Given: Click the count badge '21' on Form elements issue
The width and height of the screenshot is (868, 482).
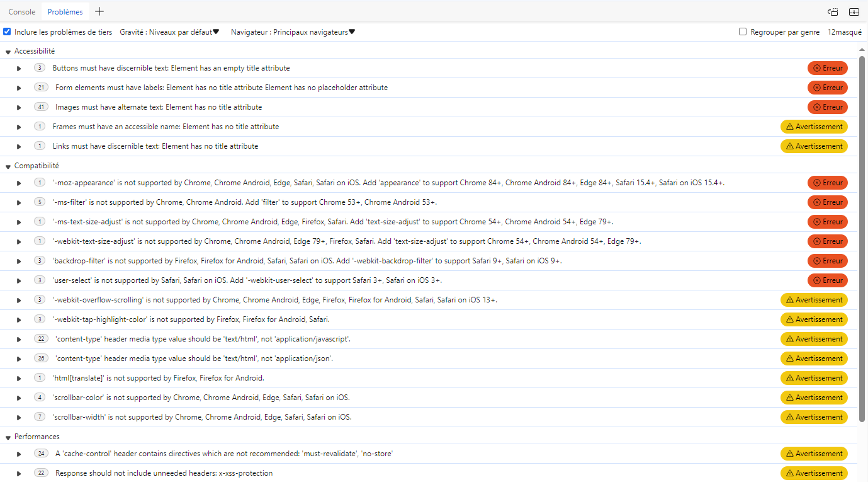Looking at the screenshot, I should coord(41,88).
